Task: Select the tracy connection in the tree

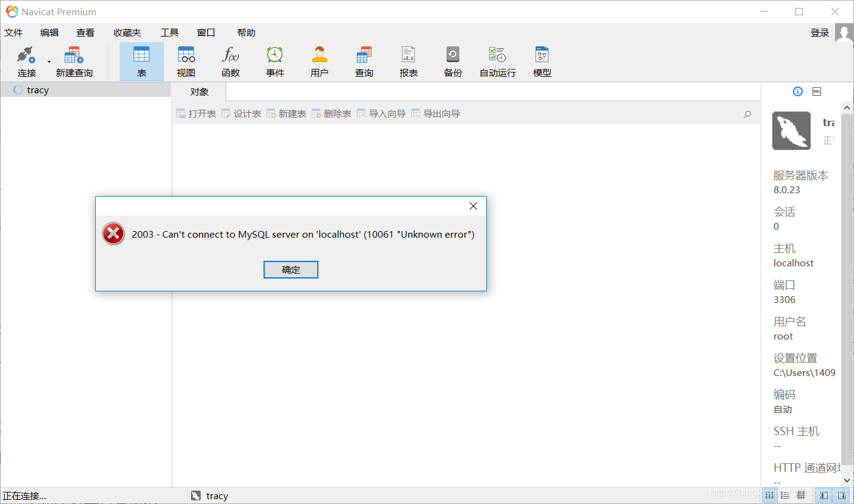Action: pos(85,90)
